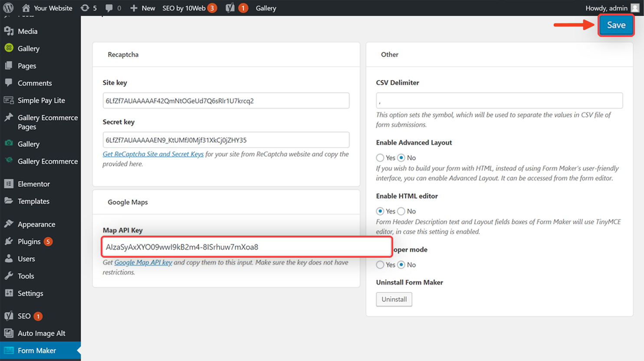Screen dimensions: 644x361
Task: Click the New link text in admin bar
Action: point(148,8)
